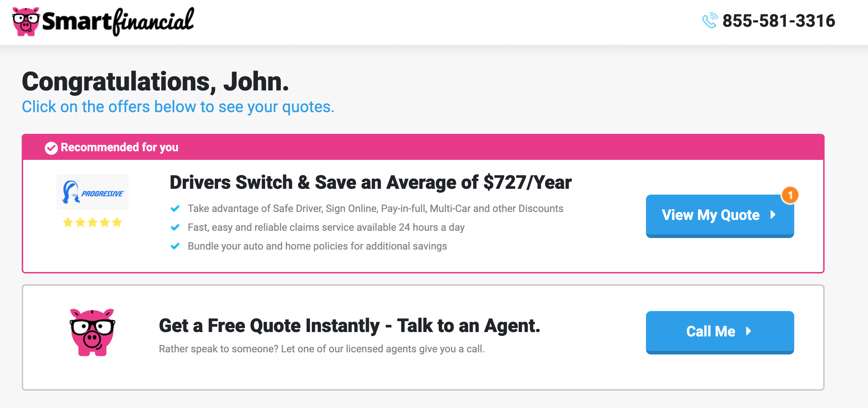Call the 855-581-3316 phone number
The image size is (868, 408).
tap(779, 21)
